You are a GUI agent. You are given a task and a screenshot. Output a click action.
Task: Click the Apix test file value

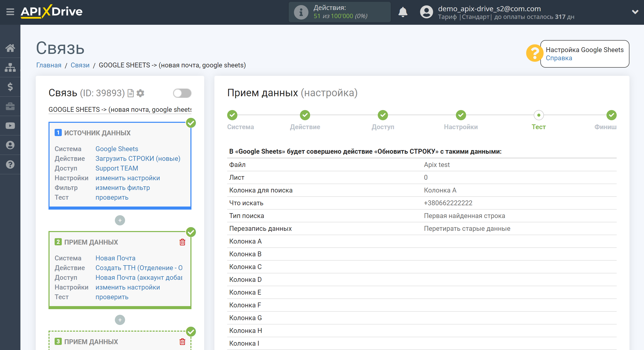tap(437, 165)
